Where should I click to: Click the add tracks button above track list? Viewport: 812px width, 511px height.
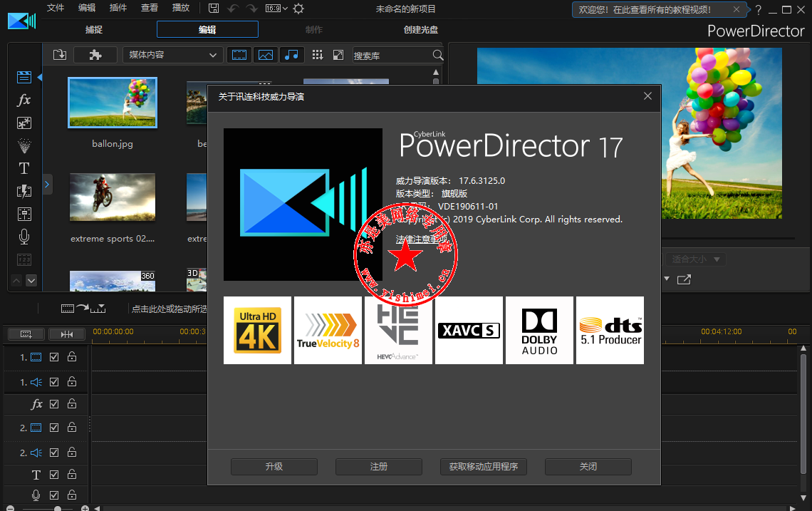[x=26, y=334]
